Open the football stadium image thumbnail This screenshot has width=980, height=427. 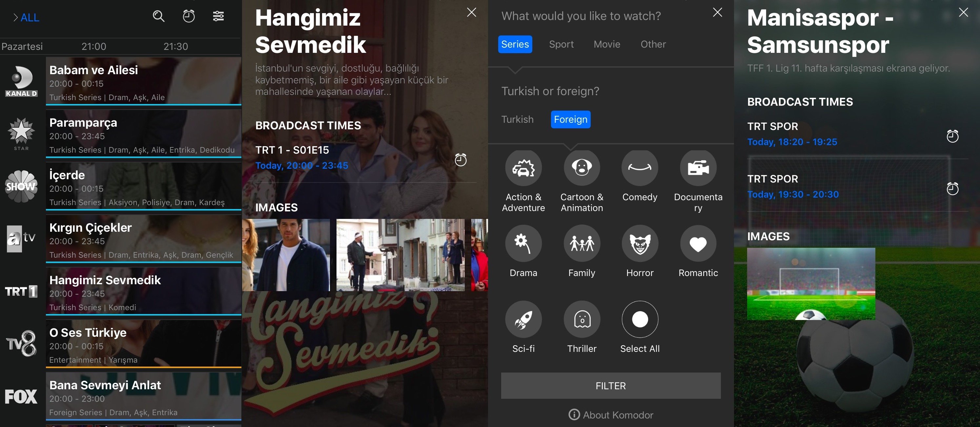[x=811, y=284]
